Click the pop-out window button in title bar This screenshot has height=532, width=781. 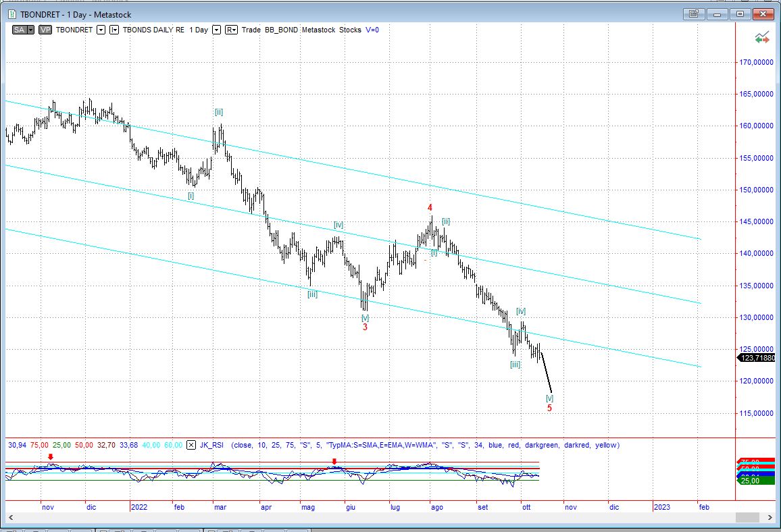tap(694, 14)
